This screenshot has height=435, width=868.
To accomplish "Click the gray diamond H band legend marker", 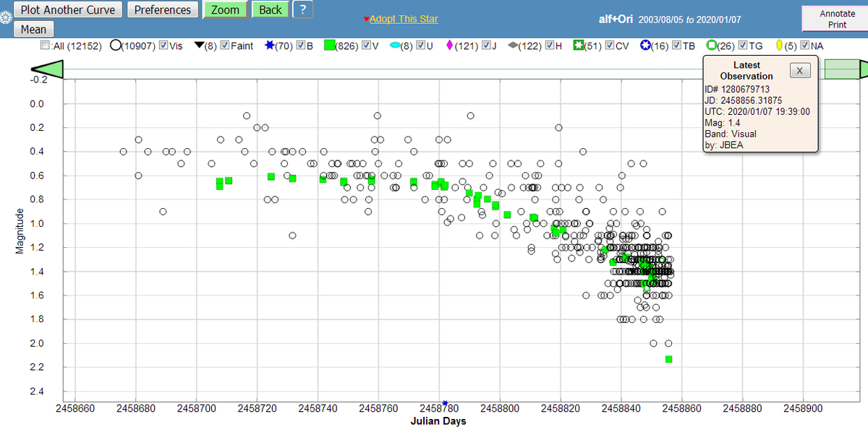I will [512, 46].
